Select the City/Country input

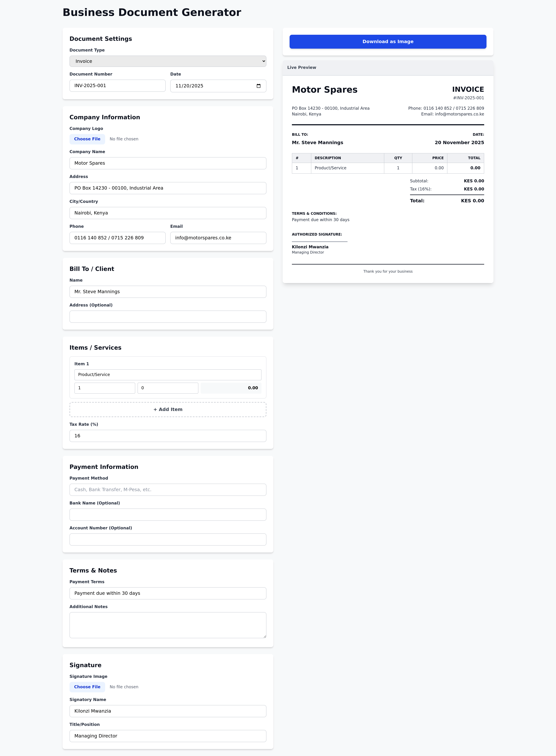coord(168,213)
